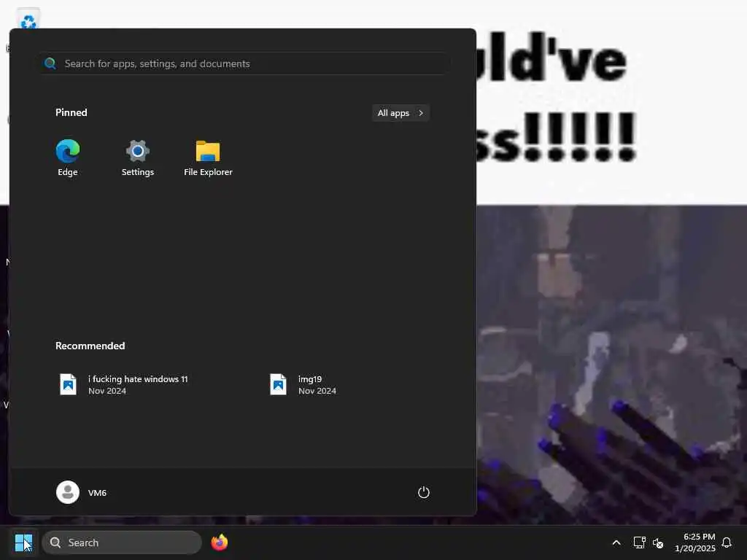This screenshot has width=747, height=560.
Task: Click the Start menu search field
Action: pos(245,63)
